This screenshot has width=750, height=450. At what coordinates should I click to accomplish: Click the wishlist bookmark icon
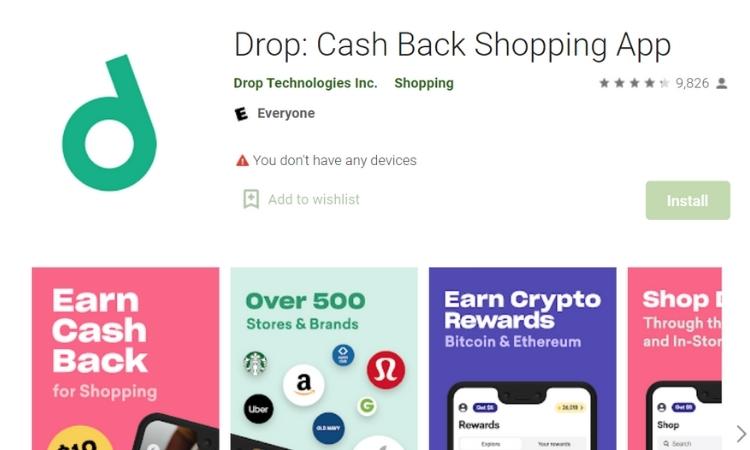pyautogui.click(x=251, y=199)
